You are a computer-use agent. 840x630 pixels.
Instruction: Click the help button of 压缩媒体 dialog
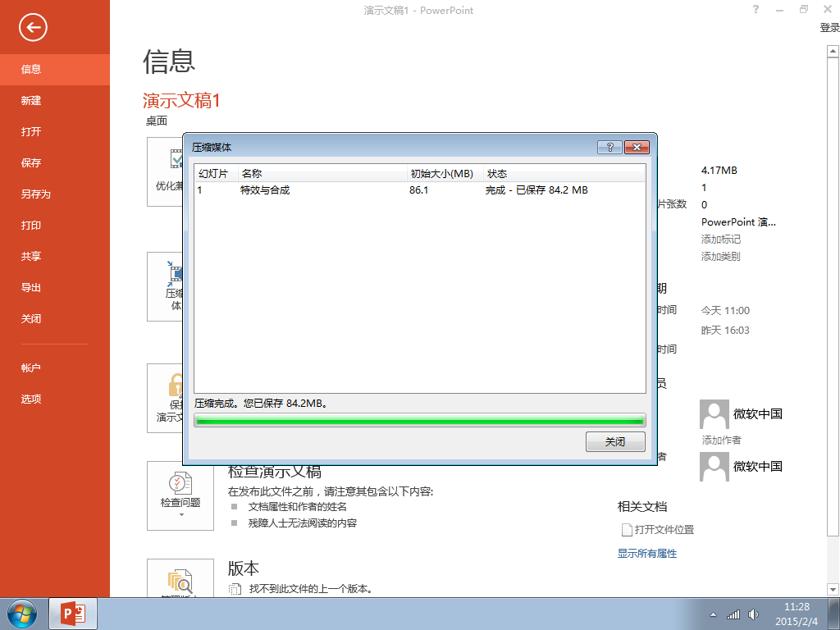pyautogui.click(x=609, y=148)
